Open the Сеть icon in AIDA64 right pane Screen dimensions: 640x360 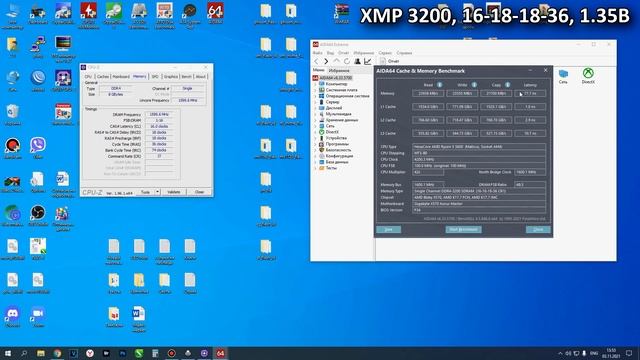[x=563, y=76]
